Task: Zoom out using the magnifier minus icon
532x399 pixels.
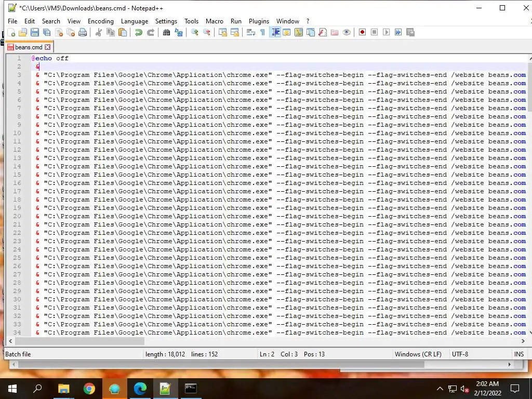Action: click(x=206, y=32)
